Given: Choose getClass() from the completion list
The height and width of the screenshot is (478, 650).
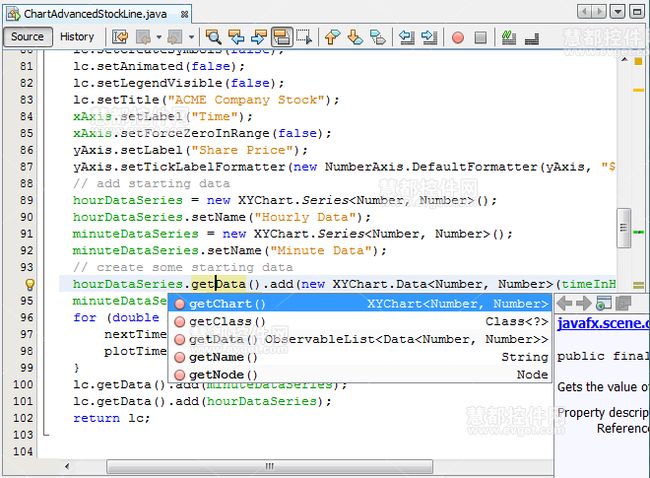Looking at the screenshot, I should pyautogui.click(x=360, y=322).
